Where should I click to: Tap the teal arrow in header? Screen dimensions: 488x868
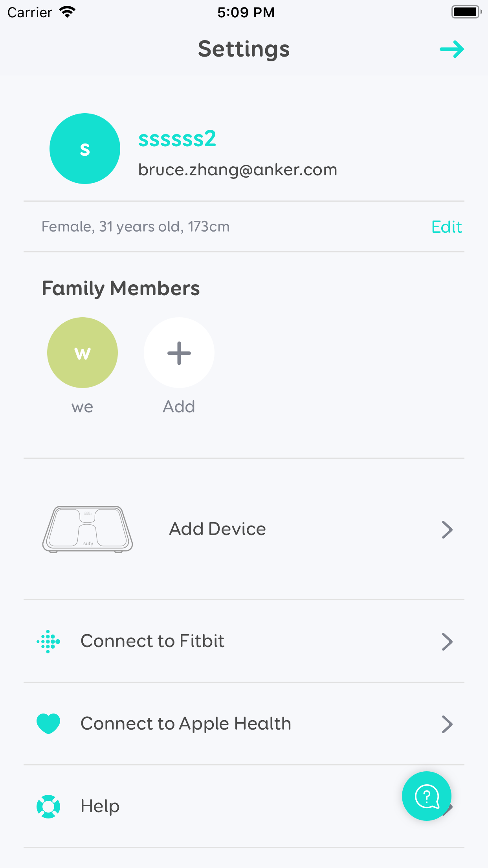pos(452,49)
